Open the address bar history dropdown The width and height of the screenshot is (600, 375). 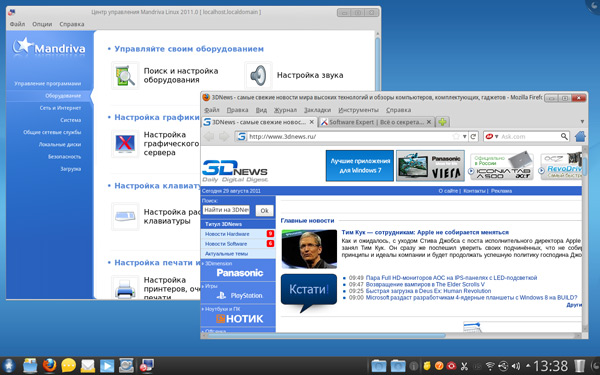tap(465, 137)
